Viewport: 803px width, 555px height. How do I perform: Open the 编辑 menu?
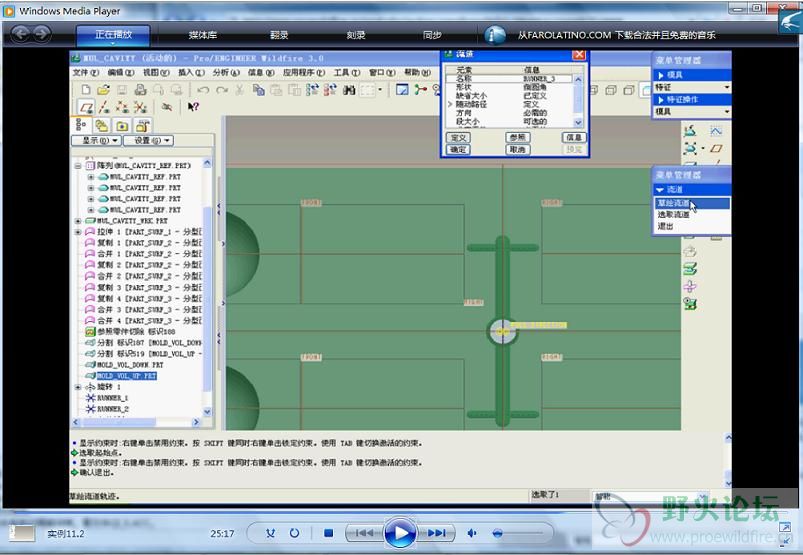(120, 73)
